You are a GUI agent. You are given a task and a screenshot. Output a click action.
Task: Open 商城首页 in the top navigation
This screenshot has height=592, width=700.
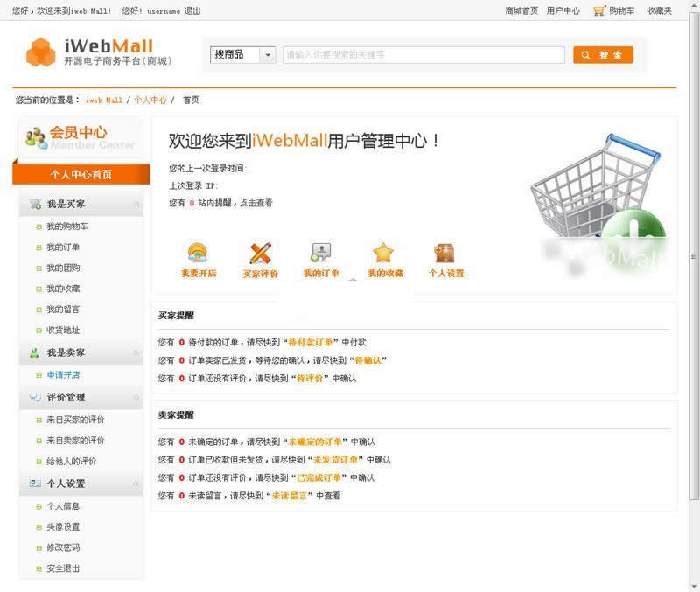click(x=521, y=10)
